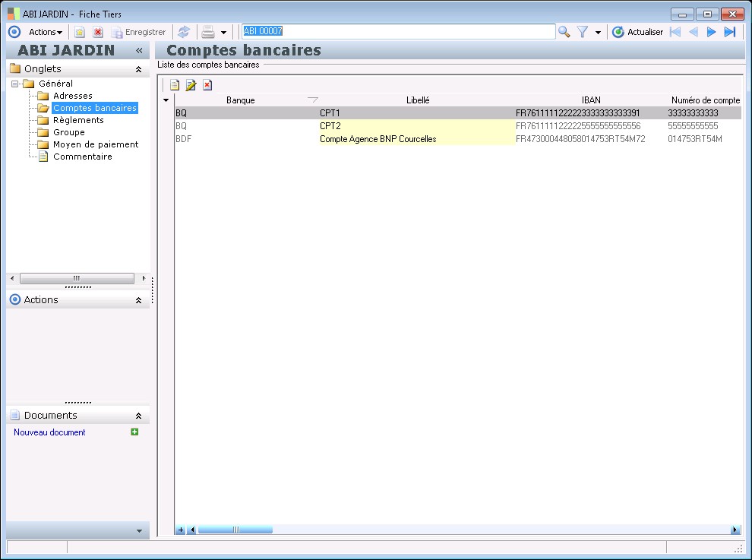Click the tree scroll right arrow
The image size is (752, 560).
[144, 278]
